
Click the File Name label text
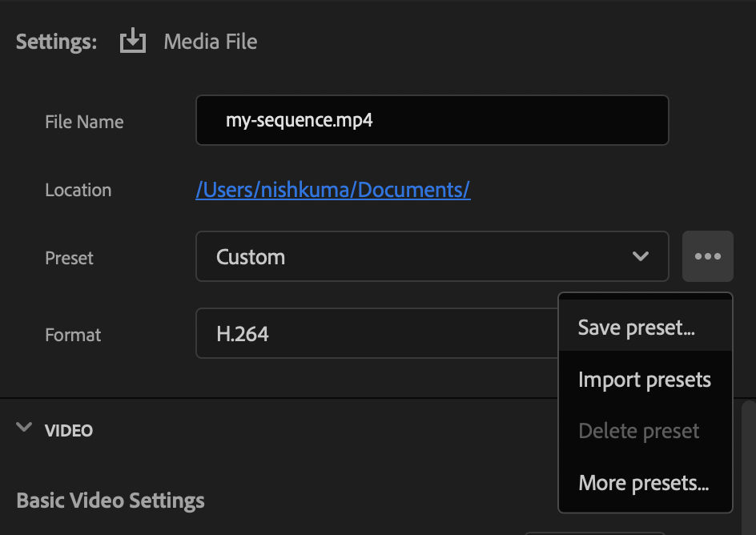[x=84, y=122]
